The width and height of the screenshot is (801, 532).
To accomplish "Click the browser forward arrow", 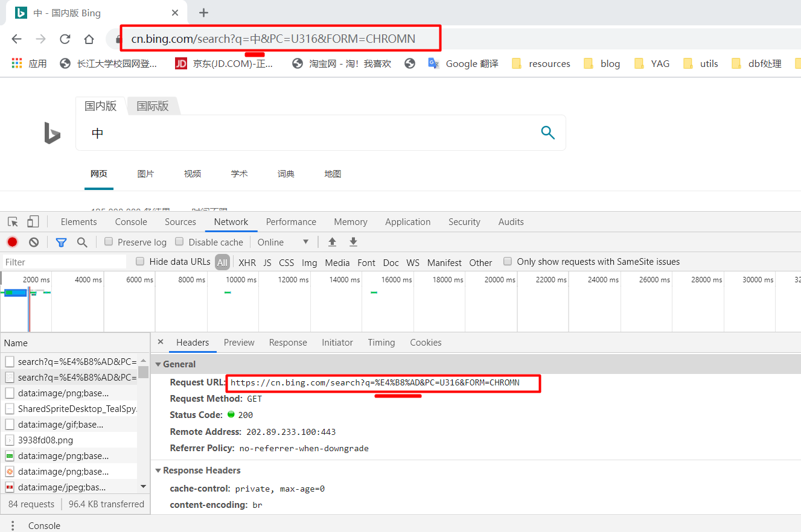I will (40, 39).
